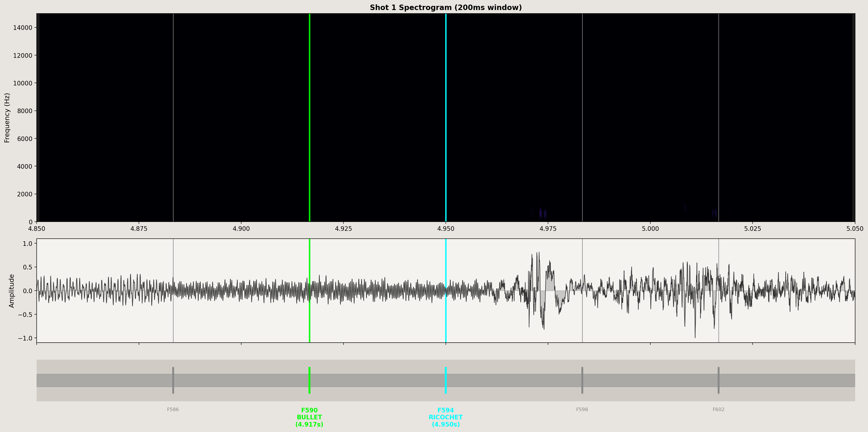
Task: Select the 4.950 time tick label
Action: [x=446, y=229]
